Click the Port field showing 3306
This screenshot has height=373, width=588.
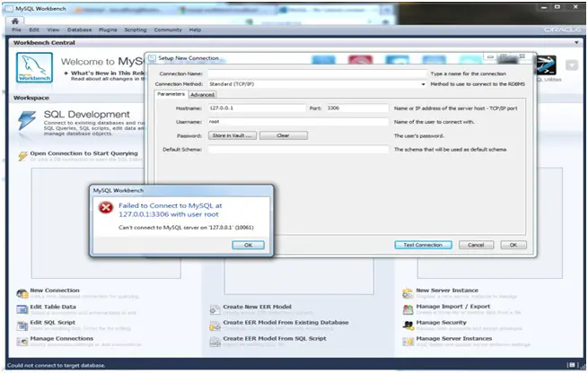click(x=357, y=108)
